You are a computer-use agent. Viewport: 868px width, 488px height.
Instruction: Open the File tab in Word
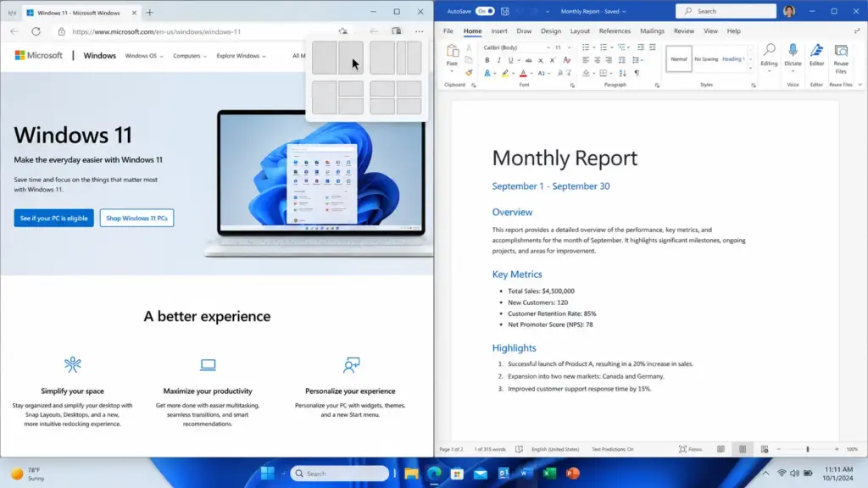[x=448, y=31]
